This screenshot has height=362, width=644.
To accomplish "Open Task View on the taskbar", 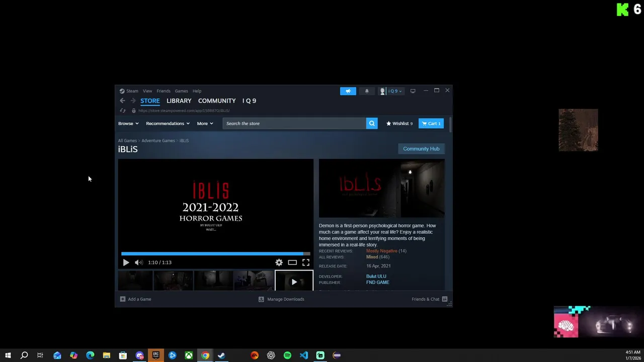I will point(40,355).
